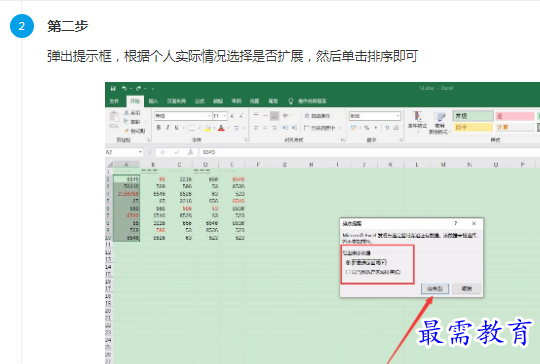Viewport: 540px width, 364px height.
Task: Click the orientation text angle icon
Action: click(285, 116)
